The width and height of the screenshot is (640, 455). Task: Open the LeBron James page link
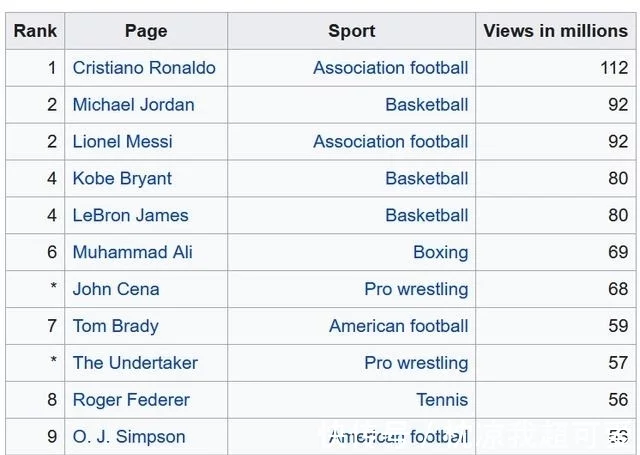click(x=131, y=215)
